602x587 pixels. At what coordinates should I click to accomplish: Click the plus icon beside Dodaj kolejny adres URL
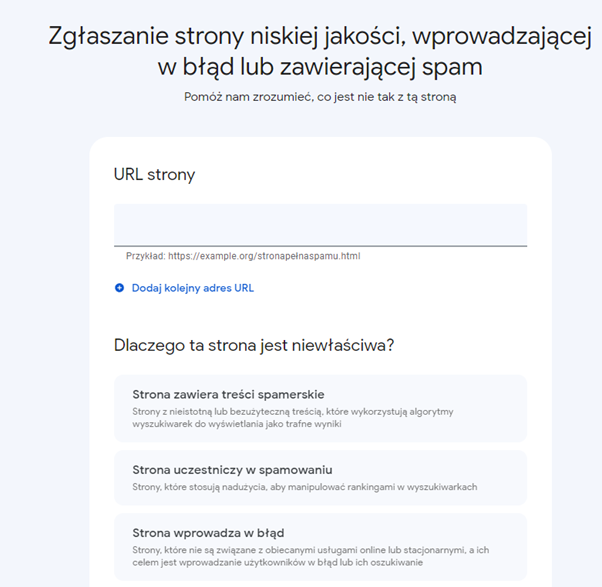[120, 288]
